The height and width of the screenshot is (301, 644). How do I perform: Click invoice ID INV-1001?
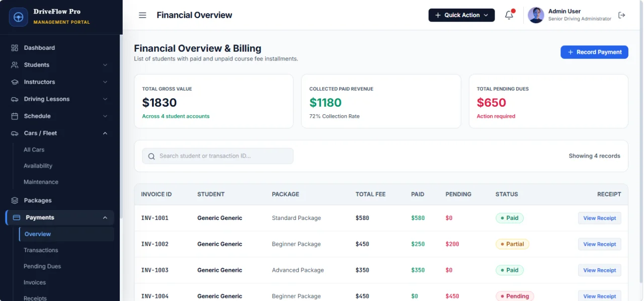pos(155,218)
